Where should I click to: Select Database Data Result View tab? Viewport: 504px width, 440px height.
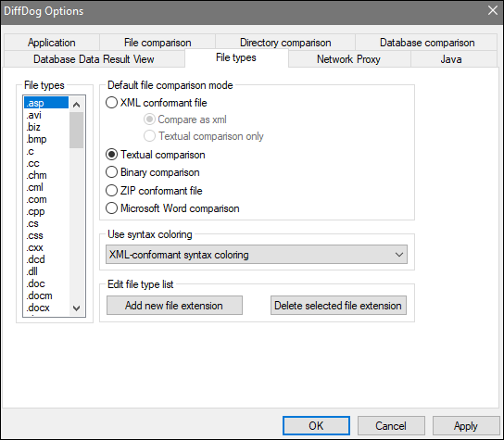point(94,59)
